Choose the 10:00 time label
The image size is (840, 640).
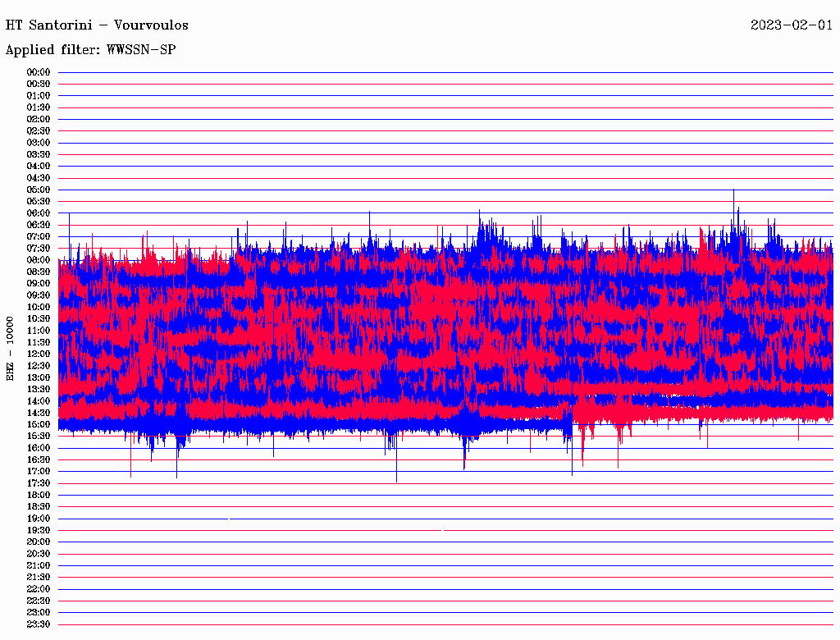[39, 307]
